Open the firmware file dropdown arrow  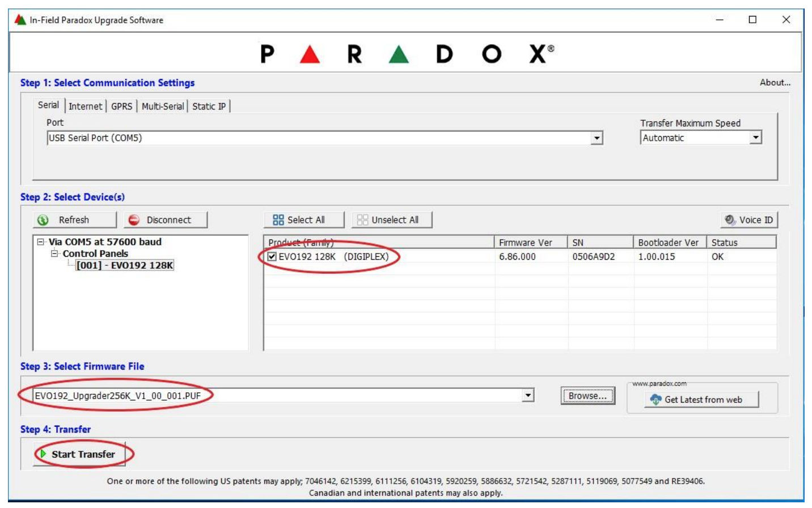(528, 395)
